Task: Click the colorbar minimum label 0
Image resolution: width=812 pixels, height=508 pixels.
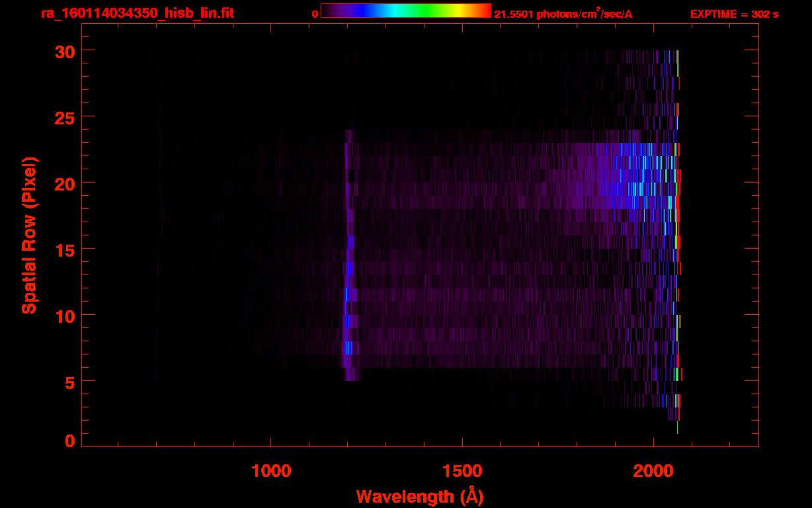Action: pos(315,14)
